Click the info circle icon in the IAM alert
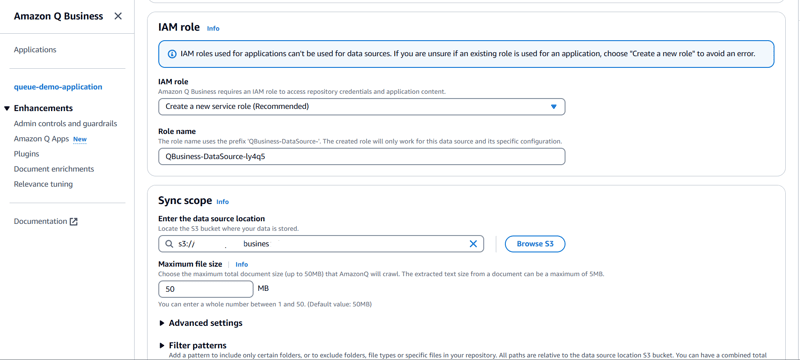 pos(171,54)
